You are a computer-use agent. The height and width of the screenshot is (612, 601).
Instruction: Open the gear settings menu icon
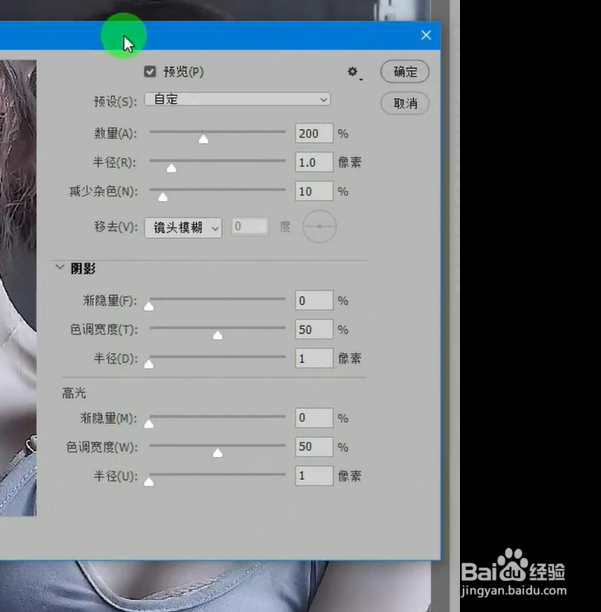[x=353, y=72]
